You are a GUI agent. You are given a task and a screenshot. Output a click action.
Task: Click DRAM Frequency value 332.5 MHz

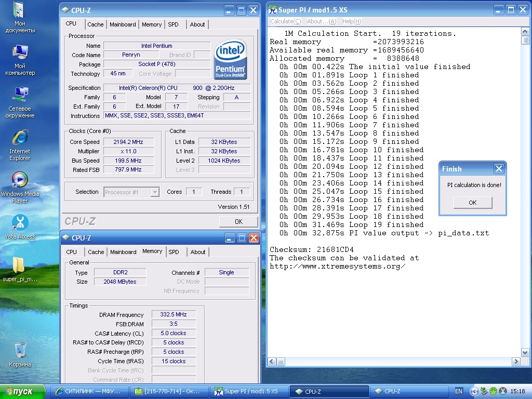[x=174, y=314]
